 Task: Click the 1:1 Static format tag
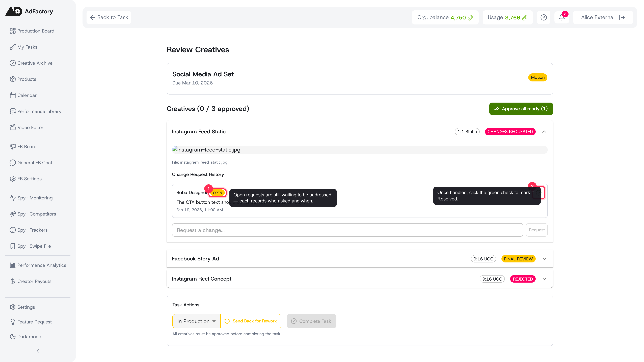click(467, 132)
